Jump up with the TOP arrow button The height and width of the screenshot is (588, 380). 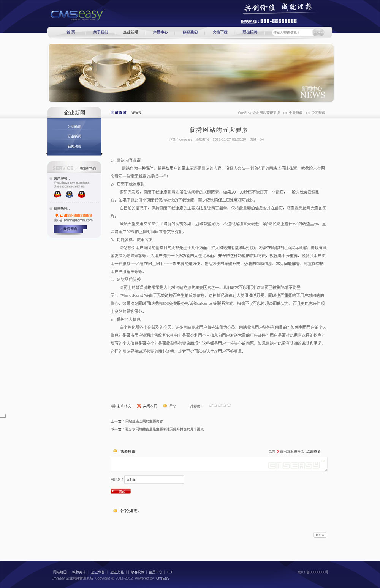pos(320,535)
